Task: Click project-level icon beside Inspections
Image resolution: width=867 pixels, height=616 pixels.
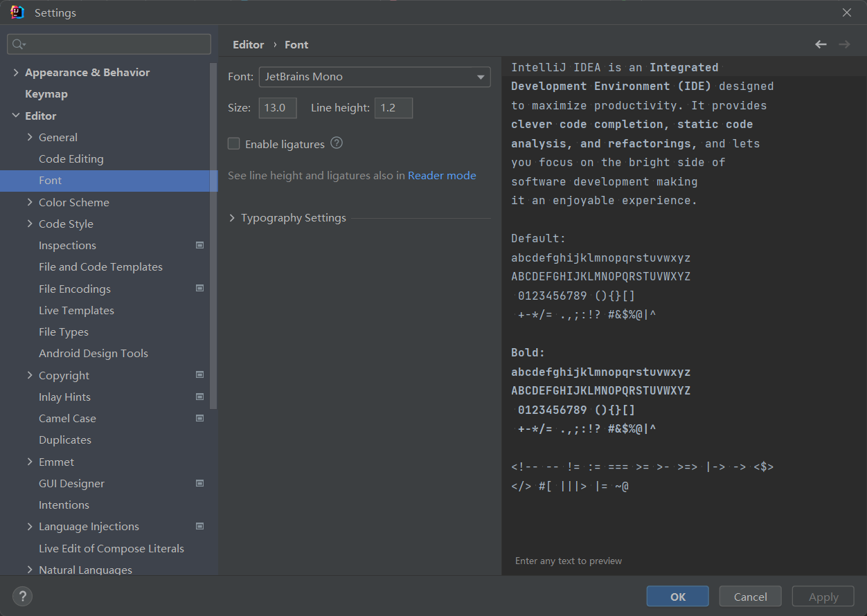Action: click(200, 245)
